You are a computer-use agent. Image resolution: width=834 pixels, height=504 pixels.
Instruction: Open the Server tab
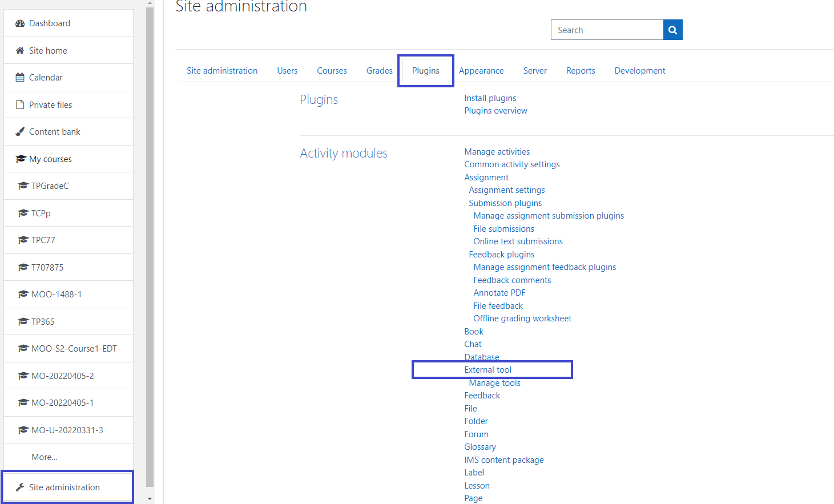535,70
